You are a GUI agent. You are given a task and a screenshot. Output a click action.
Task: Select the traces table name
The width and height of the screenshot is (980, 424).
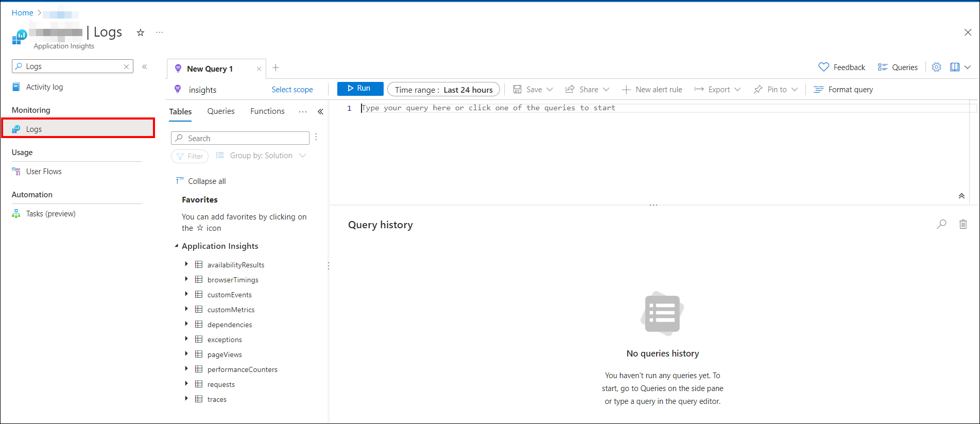[217, 399]
